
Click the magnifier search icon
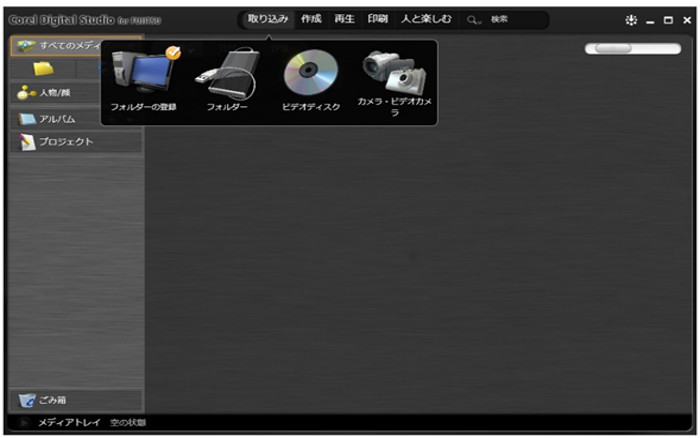474,20
